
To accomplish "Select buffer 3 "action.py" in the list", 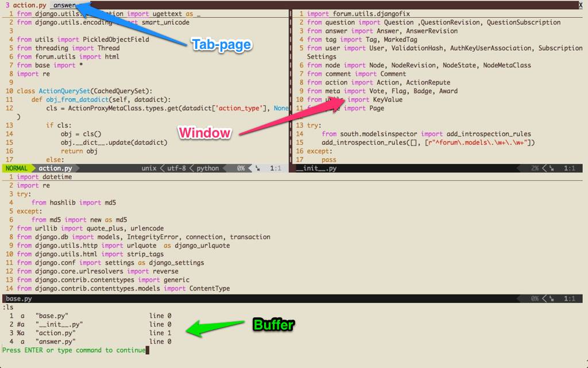I will (x=90, y=333).
